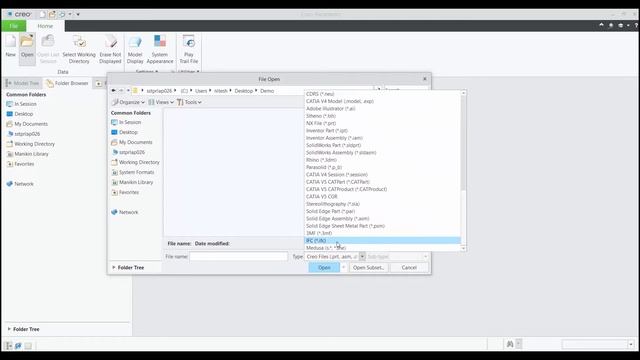Select Rhino (*.3dm) file type
The height and width of the screenshot is (360, 640).
[x=382, y=160]
